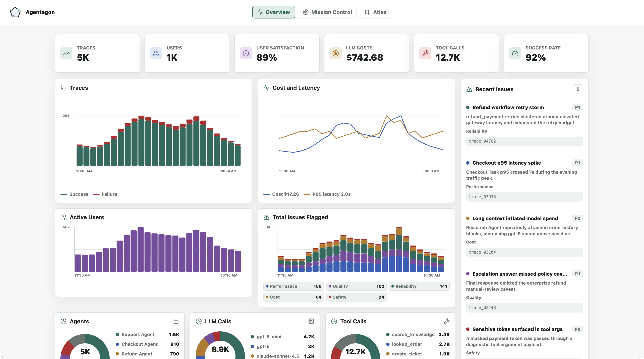
Task: Click the pie icon beside Agents title
Action: pyautogui.click(x=64, y=321)
